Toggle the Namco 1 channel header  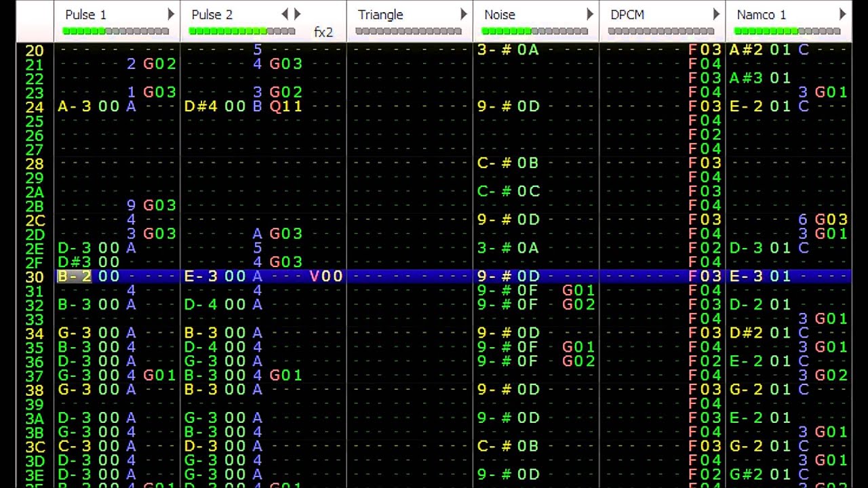point(789,21)
